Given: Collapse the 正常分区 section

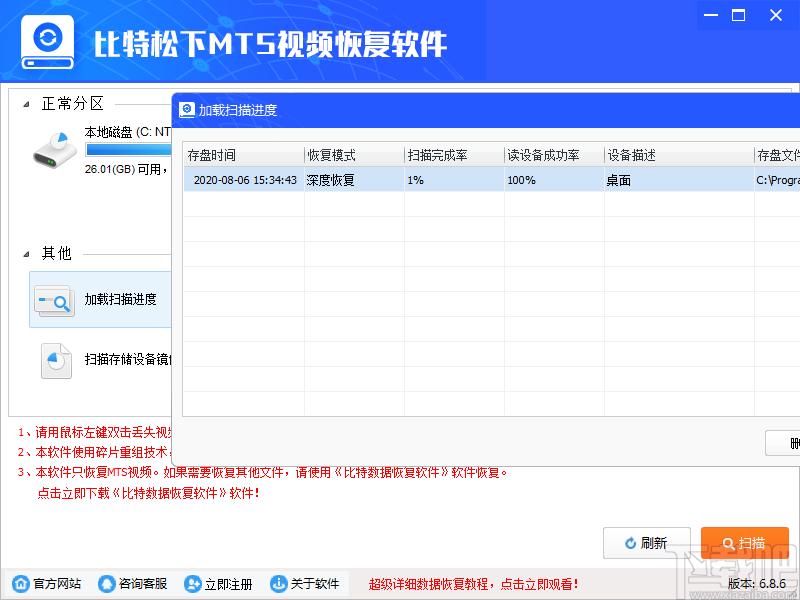Looking at the screenshot, I should point(26,105).
